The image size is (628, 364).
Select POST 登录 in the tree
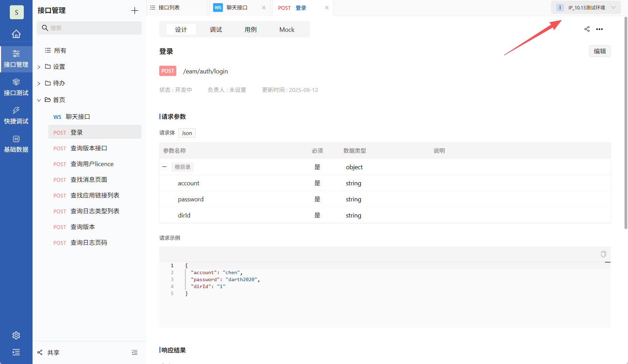tap(95, 132)
